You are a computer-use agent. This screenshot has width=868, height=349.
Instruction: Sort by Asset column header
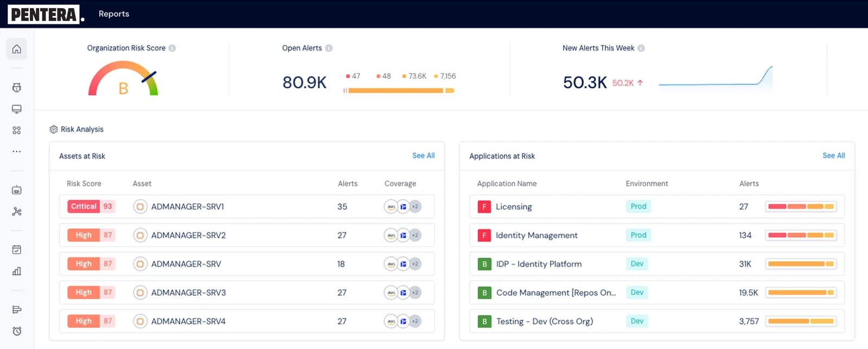pyautogui.click(x=142, y=184)
